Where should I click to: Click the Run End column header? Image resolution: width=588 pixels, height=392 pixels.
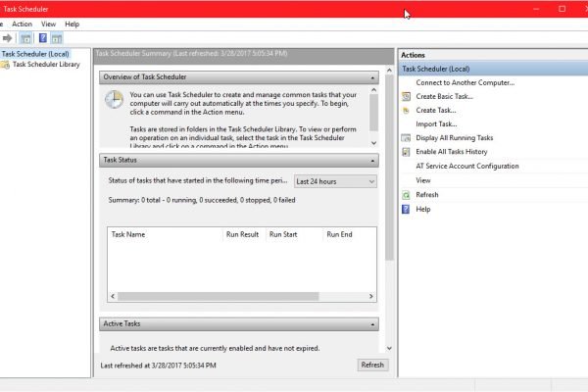coord(339,234)
